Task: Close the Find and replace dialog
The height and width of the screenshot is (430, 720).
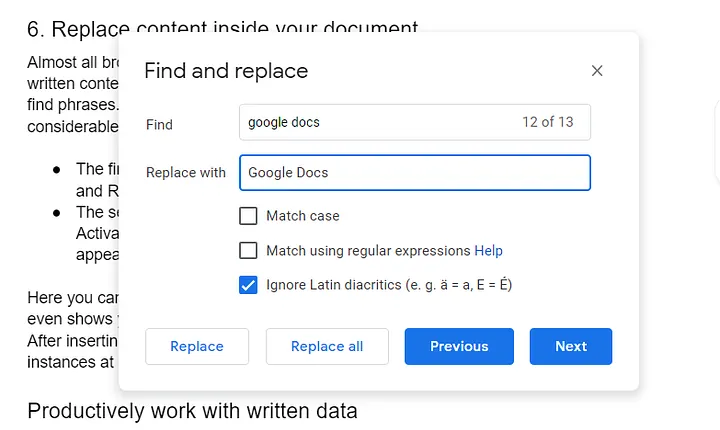Action: click(x=597, y=71)
